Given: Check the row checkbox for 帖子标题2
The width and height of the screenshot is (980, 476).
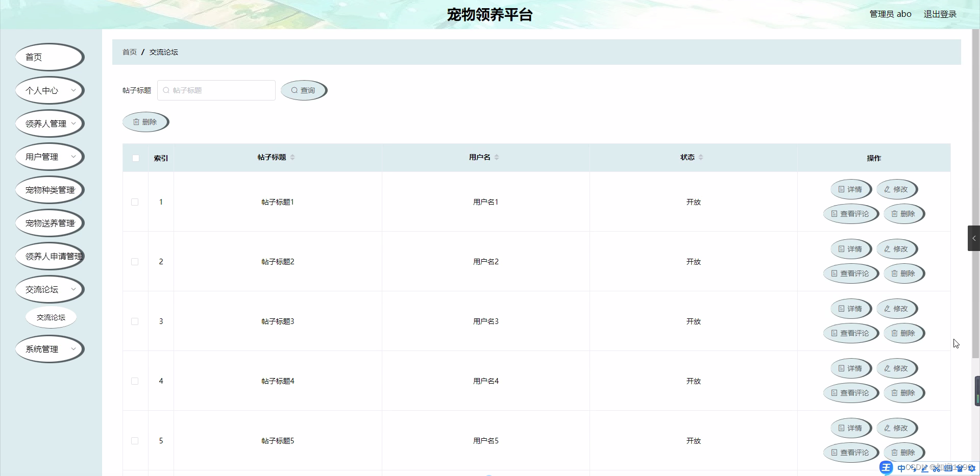Looking at the screenshot, I should pyautogui.click(x=135, y=262).
